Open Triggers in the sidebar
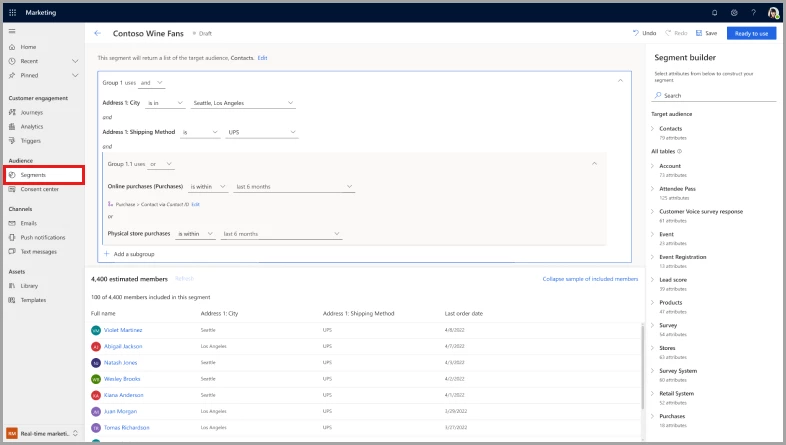This screenshot has width=786, height=445. pyautogui.click(x=30, y=141)
